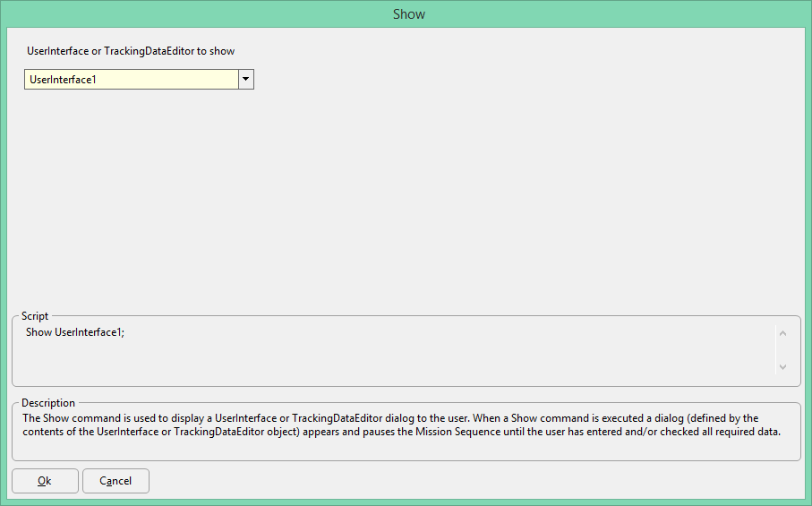This screenshot has height=506, width=812.
Task: Click the Description group label
Action: [x=48, y=403]
